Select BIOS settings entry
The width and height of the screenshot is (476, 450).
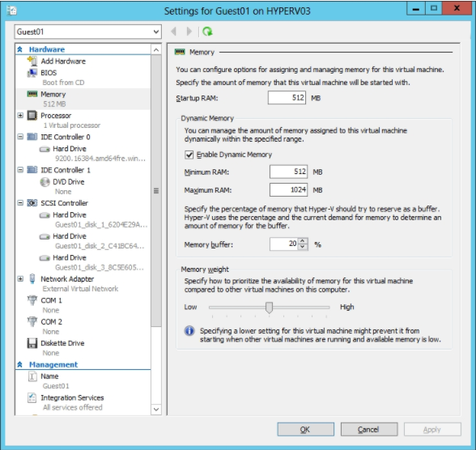(x=83, y=78)
